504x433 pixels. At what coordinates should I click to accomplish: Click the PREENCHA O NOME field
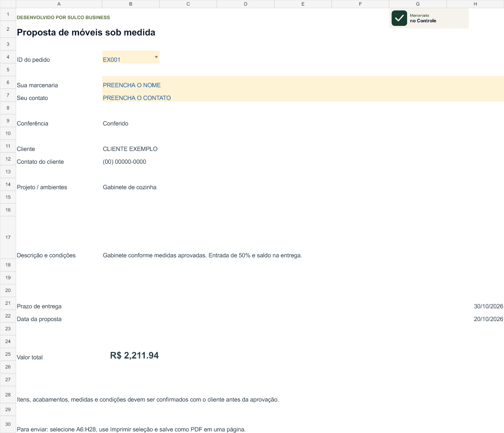click(x=303, y=82)
